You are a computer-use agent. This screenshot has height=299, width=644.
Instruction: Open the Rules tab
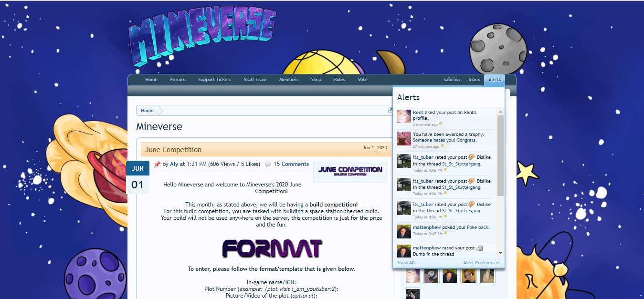(339, 80)
